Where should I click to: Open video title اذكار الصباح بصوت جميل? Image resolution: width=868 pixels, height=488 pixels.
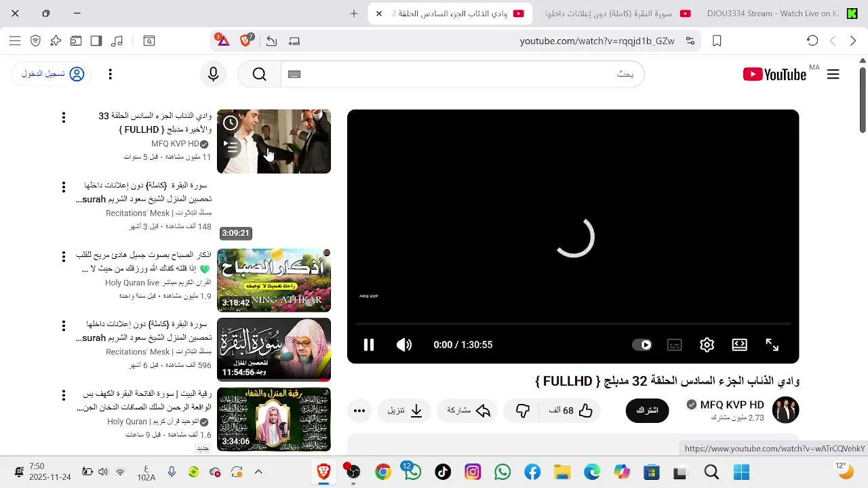(x=144, y=262)
